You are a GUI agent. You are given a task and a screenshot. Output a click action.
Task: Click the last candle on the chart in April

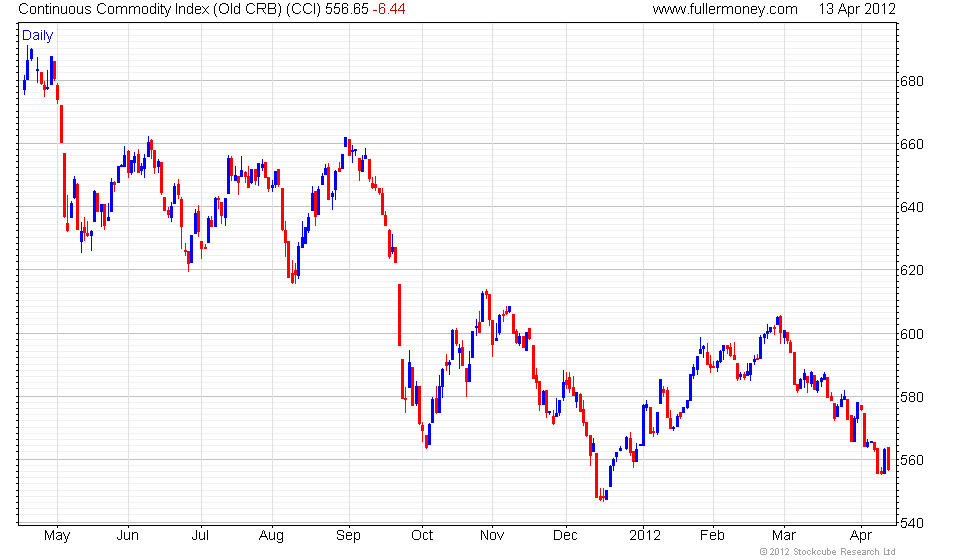(x=888, y=459)
